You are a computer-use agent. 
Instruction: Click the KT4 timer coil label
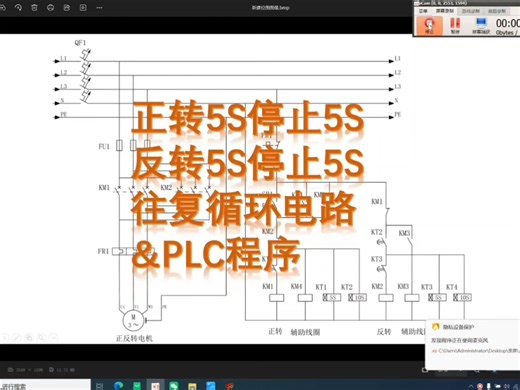coord(452,287)
